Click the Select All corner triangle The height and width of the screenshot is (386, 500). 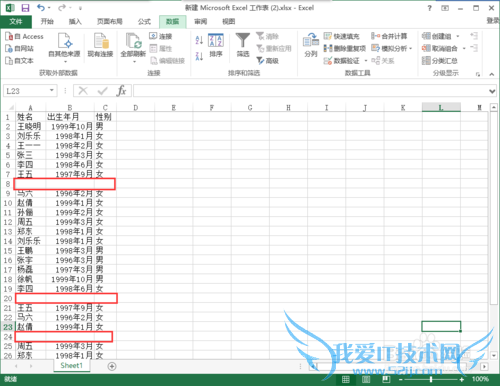(10, 107)
